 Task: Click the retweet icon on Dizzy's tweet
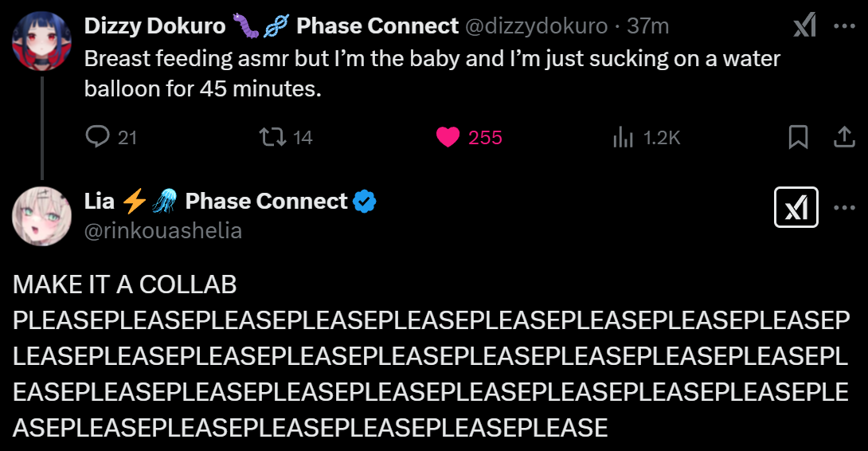tap(273, 137)
